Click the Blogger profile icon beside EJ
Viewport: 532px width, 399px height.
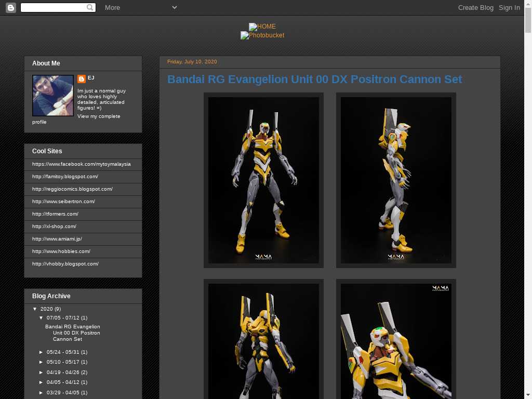click(x=82, y=79)
